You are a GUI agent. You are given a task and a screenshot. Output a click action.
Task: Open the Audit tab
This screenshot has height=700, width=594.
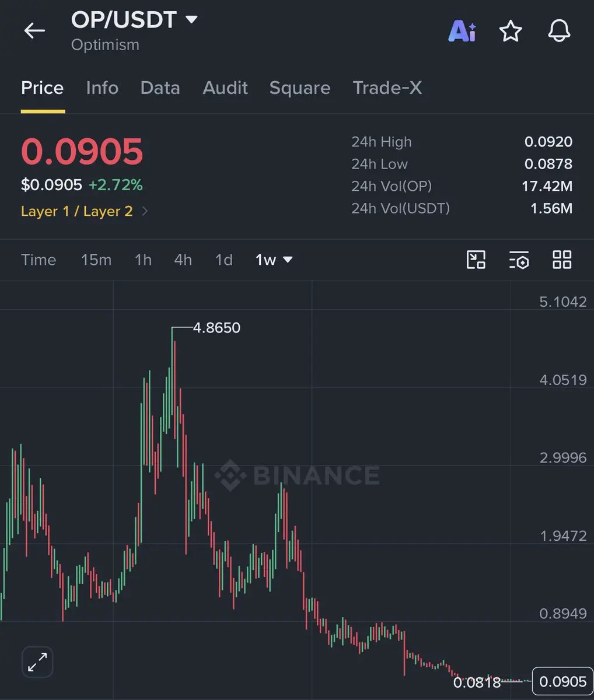(x=225, y=88)
